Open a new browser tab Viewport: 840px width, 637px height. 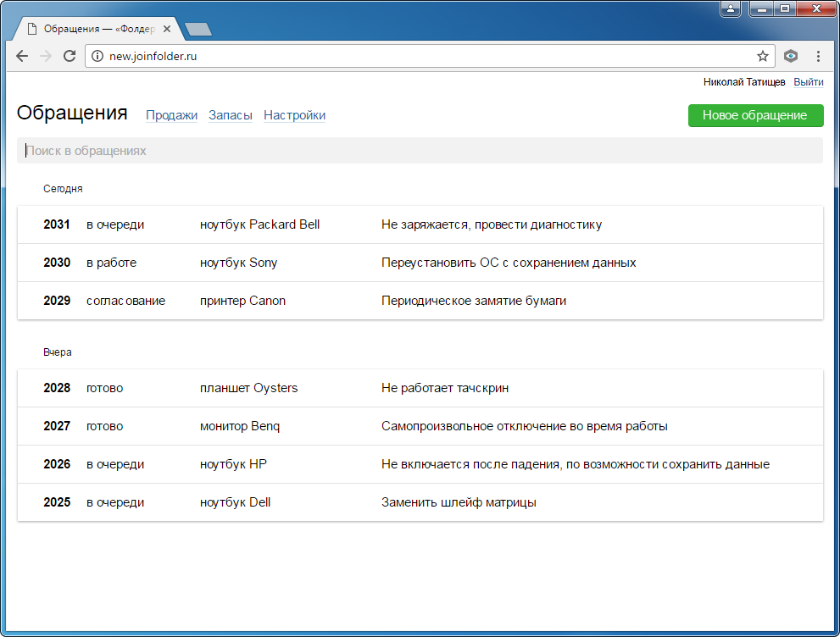click(197, 30)
